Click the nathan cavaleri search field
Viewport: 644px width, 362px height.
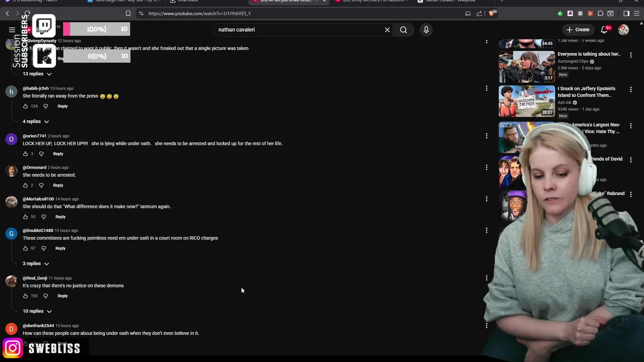[x=299, y=30]
